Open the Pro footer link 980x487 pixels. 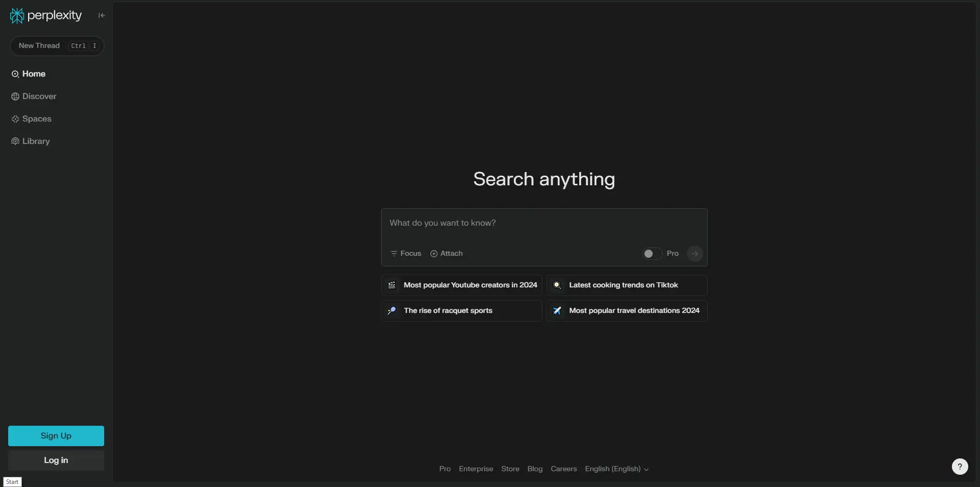click(x=445, y=469)
